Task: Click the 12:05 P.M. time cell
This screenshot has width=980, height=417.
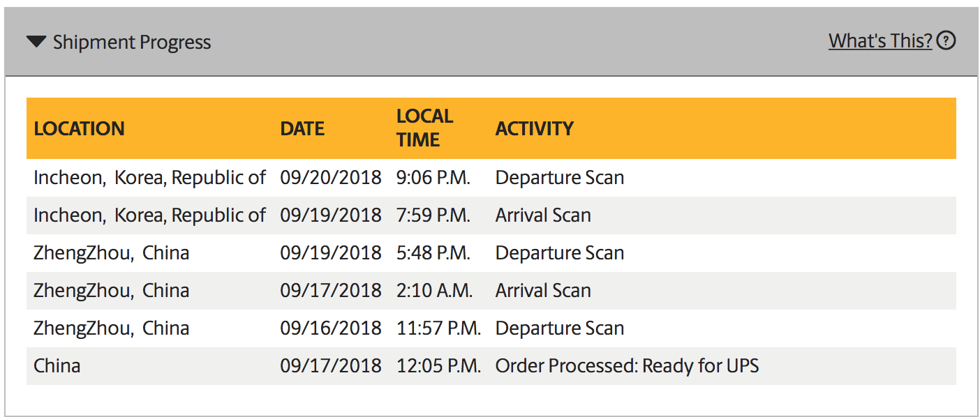Action: (438, 365)
